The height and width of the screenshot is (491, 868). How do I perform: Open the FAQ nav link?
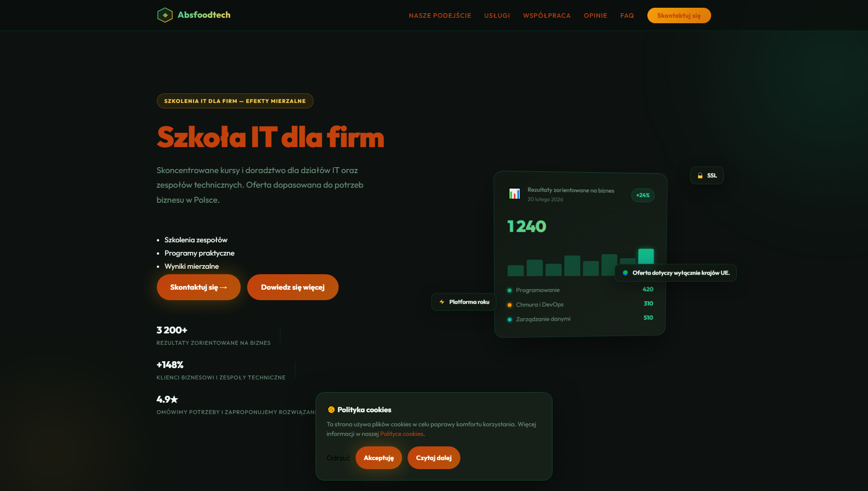pyautogui.click(x=627, y=15)
